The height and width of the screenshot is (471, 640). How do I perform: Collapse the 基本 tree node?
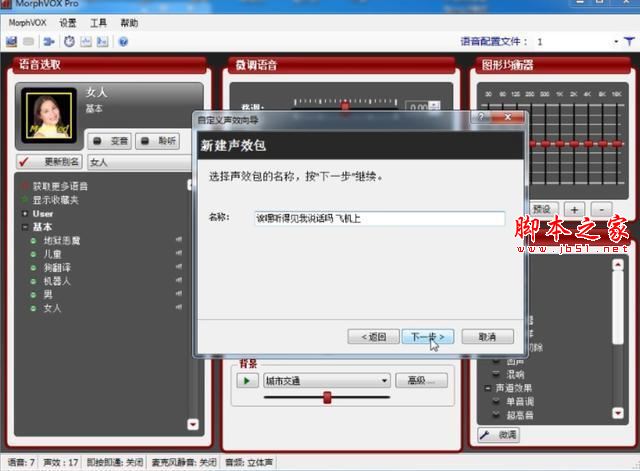coord(25,227)
